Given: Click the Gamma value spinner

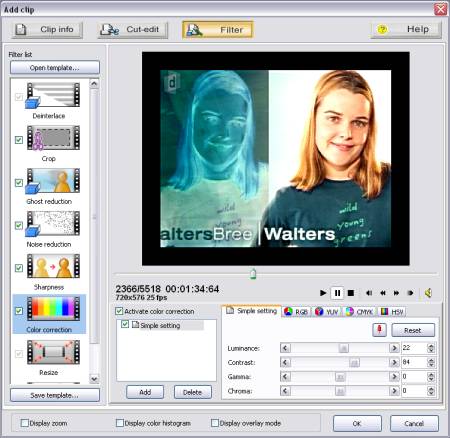Looking at the screenshot, I should click(x=431, y=377).
